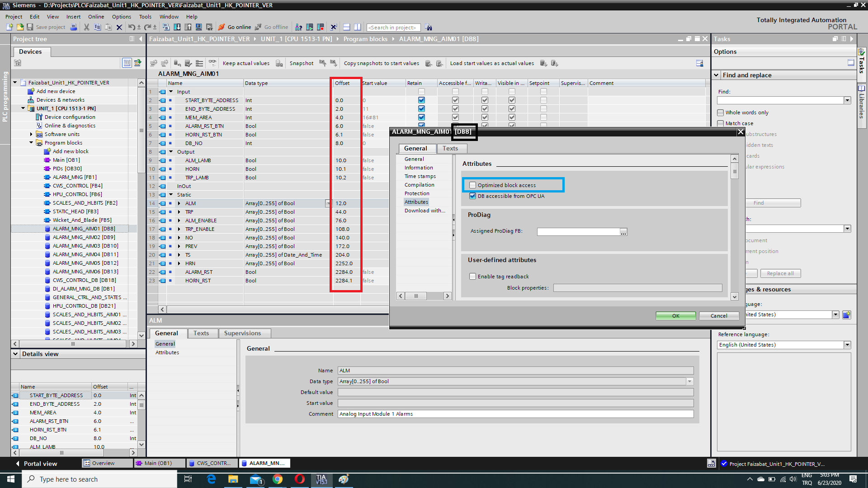Image resolution: width=868 pixels, height=488 pixels.
Task: Open Portal view
Action: point(36,464)
